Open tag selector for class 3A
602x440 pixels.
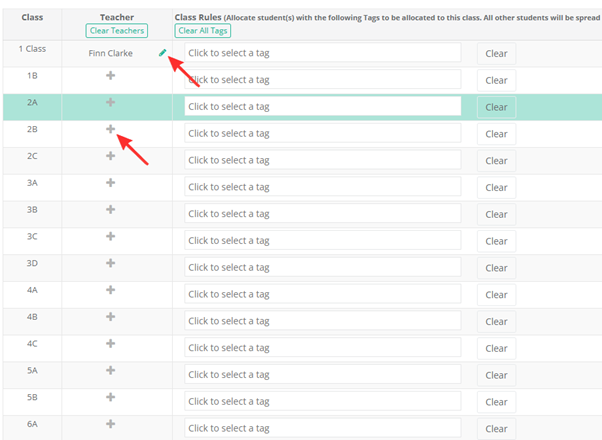coord(322,187)
